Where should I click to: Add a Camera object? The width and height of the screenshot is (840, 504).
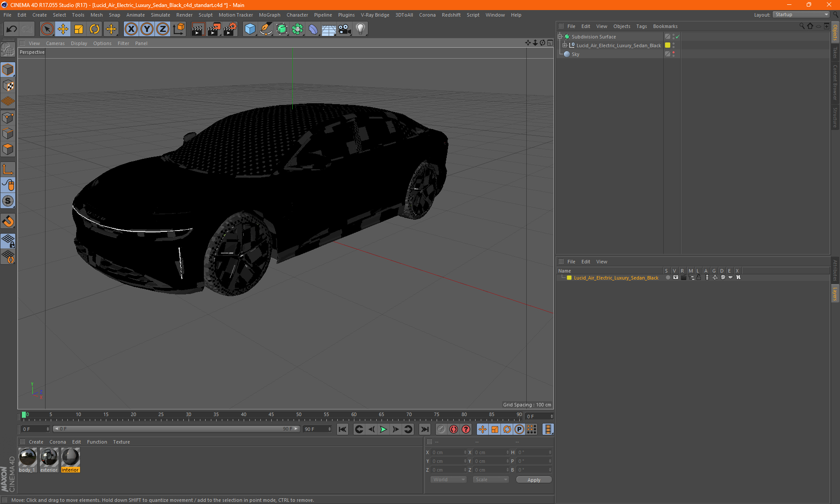345,29
